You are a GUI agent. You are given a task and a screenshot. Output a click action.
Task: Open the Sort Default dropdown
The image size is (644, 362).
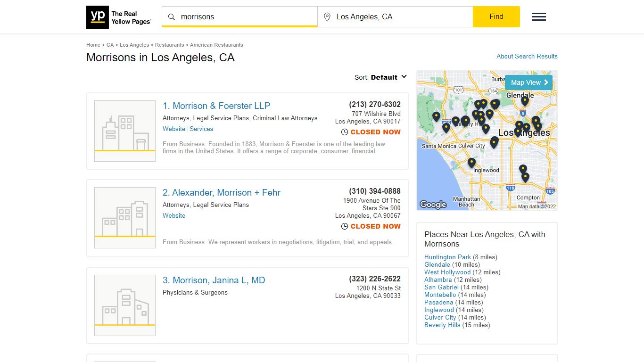pos(381,77)
